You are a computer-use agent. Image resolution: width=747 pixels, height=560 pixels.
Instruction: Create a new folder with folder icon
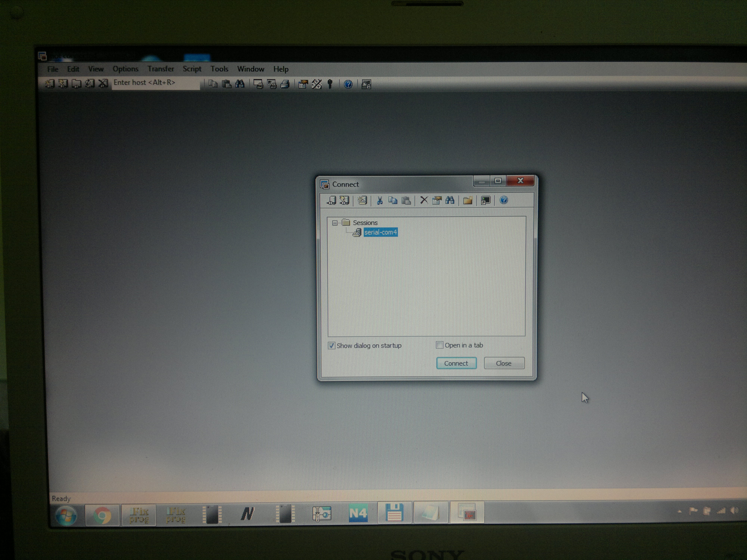(468, 200)
